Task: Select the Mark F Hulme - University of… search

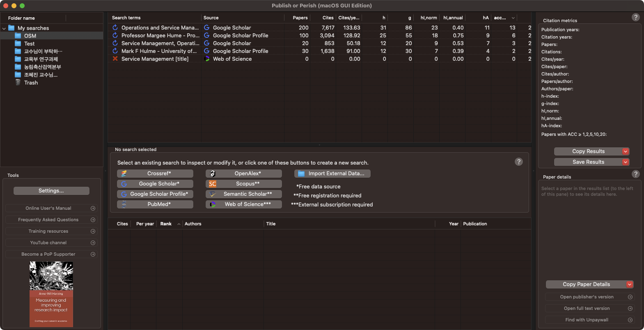Action: [x=159, y=51]
